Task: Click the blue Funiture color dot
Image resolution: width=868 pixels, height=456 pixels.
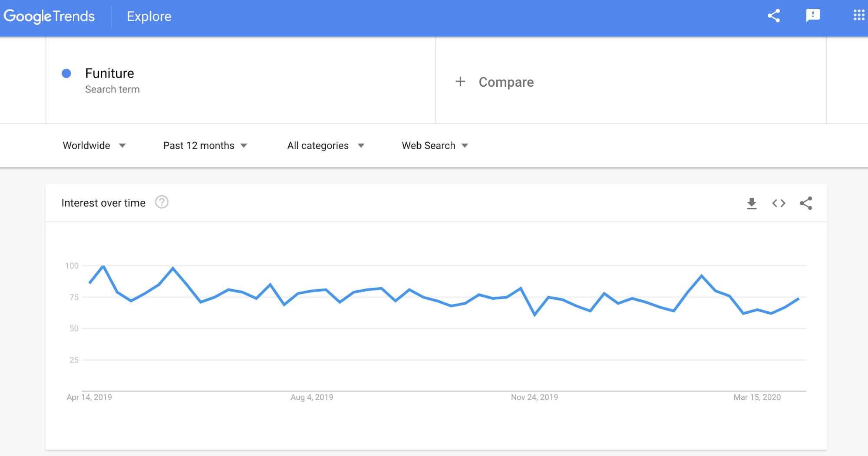Action: 66,73
